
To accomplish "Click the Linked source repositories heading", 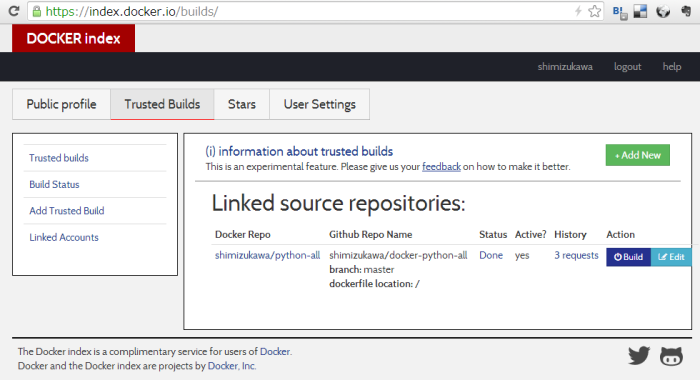I will (338, 204).
